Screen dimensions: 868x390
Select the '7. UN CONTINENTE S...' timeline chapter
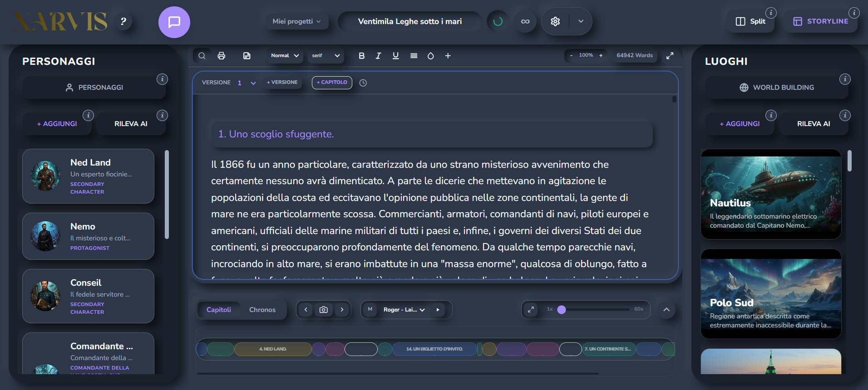tap(608, 349)
